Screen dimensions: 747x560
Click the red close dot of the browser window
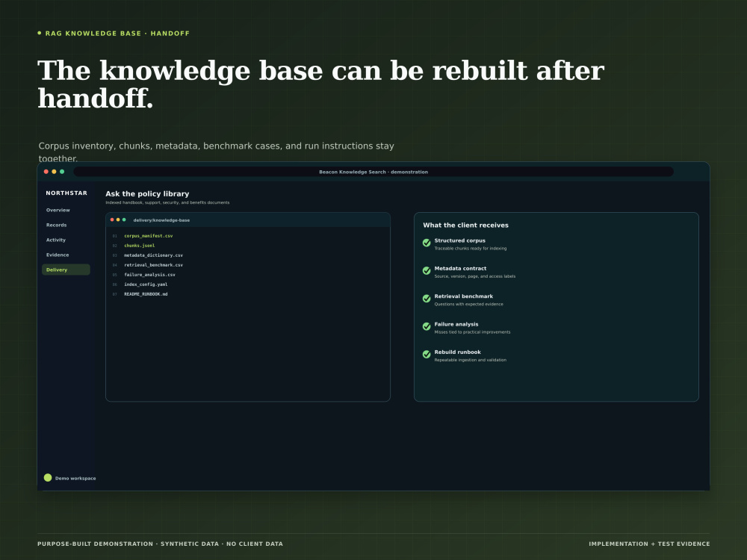click(46, 172)
